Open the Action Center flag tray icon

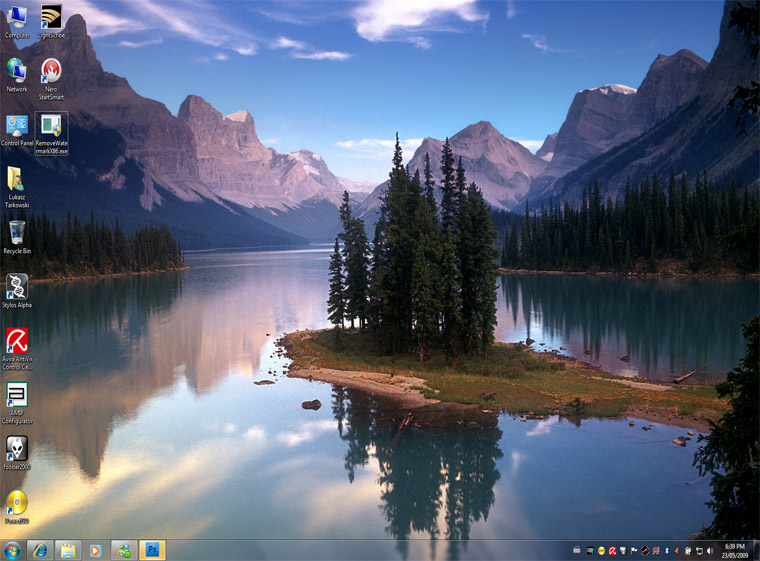click(x=634, y=550)
